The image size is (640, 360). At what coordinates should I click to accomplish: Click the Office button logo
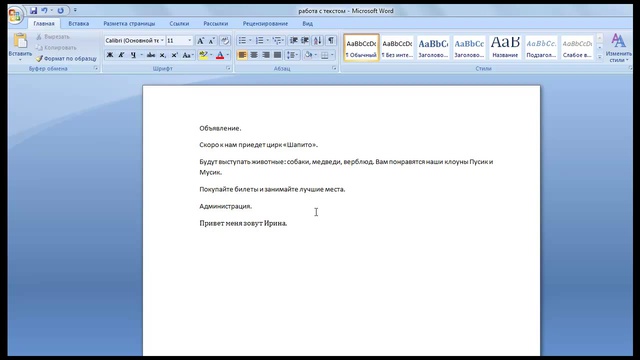click(15, 15)
